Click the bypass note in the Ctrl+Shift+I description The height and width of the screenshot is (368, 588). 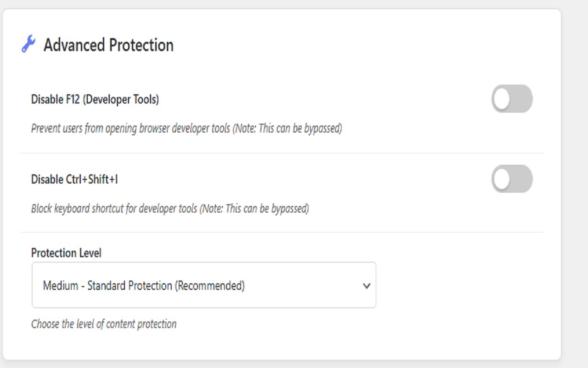click(254, 208)
